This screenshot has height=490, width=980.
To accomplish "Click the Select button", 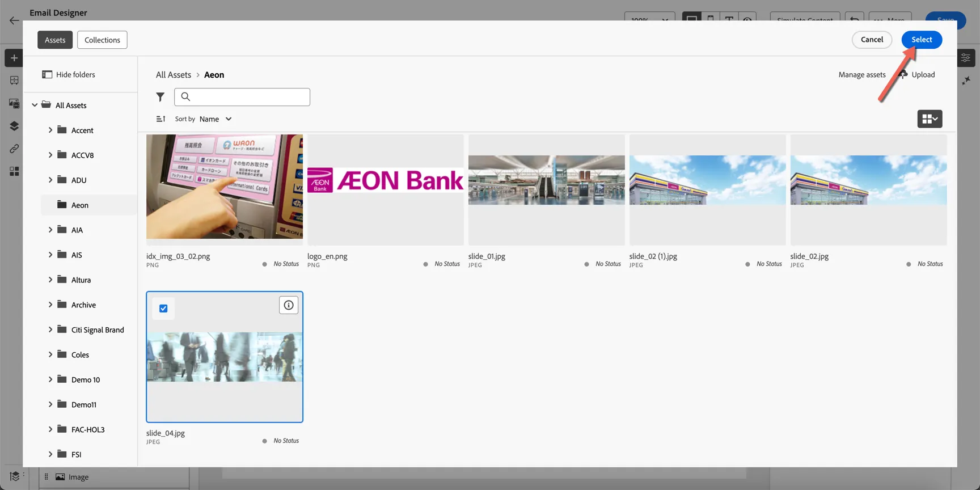I will tap(922, 40).
